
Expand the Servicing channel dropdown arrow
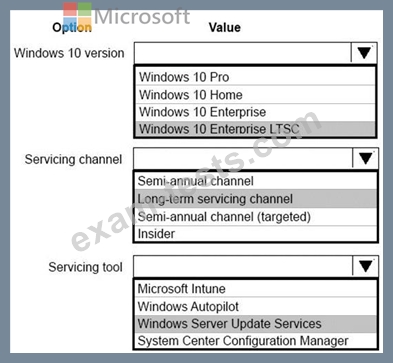pos(365,158)
